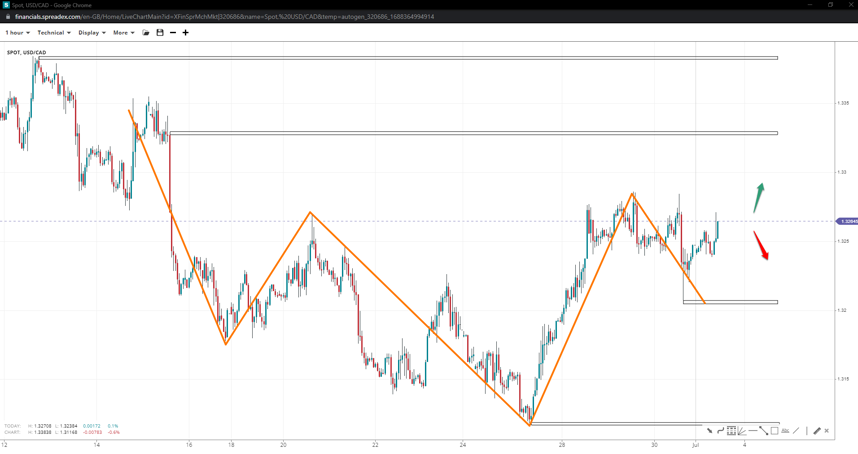Open the saved chart folder icon
The height and width of the screenshot is (454, 858).
tap(146, 33)
